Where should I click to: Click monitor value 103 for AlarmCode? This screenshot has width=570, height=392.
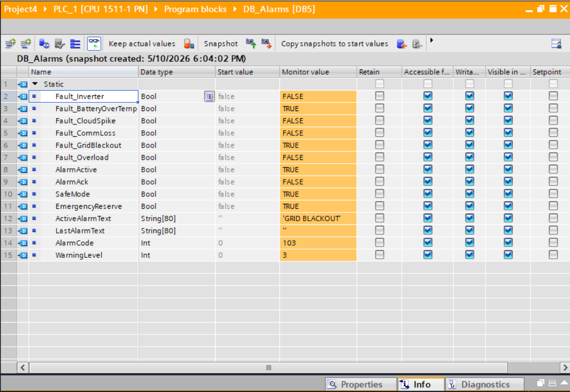[318, 243]
